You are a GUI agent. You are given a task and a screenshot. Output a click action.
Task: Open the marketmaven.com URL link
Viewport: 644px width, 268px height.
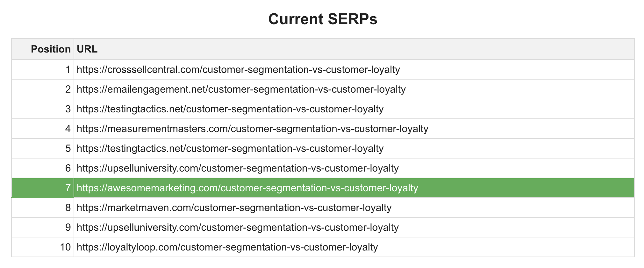(234, 208)
